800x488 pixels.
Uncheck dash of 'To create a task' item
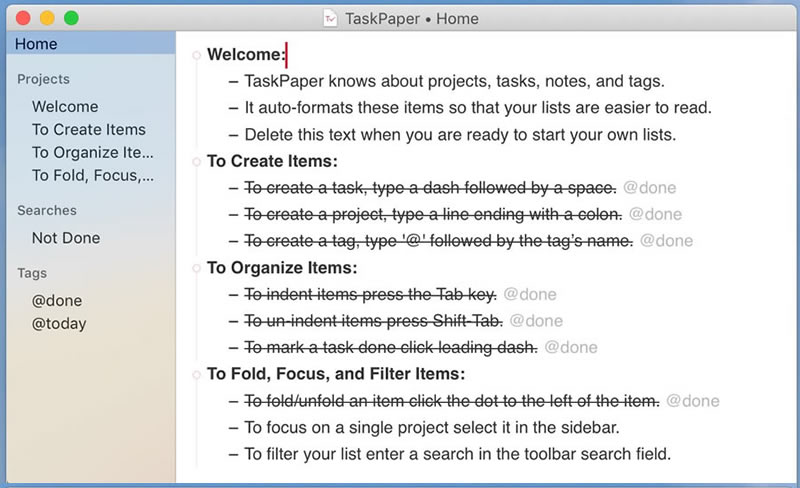(x=234, y=188)
